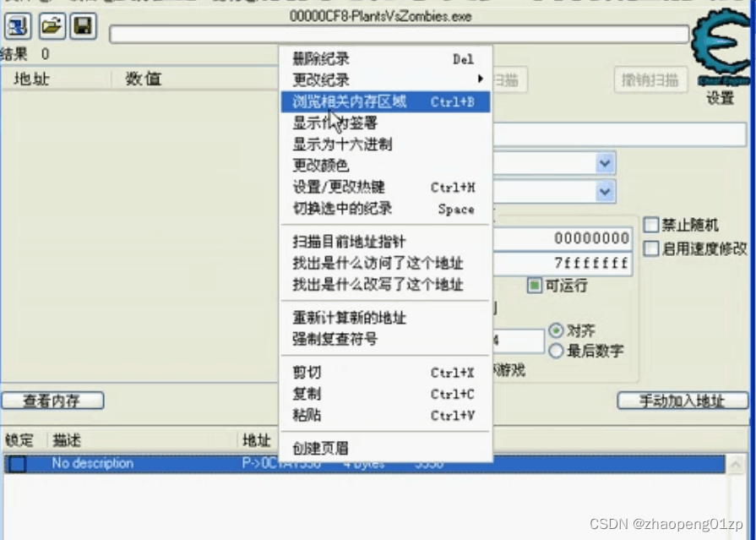Screen dimensions: 756x540
Task: Select 切换选中的纪录 menu item
Action: [385, 209]
